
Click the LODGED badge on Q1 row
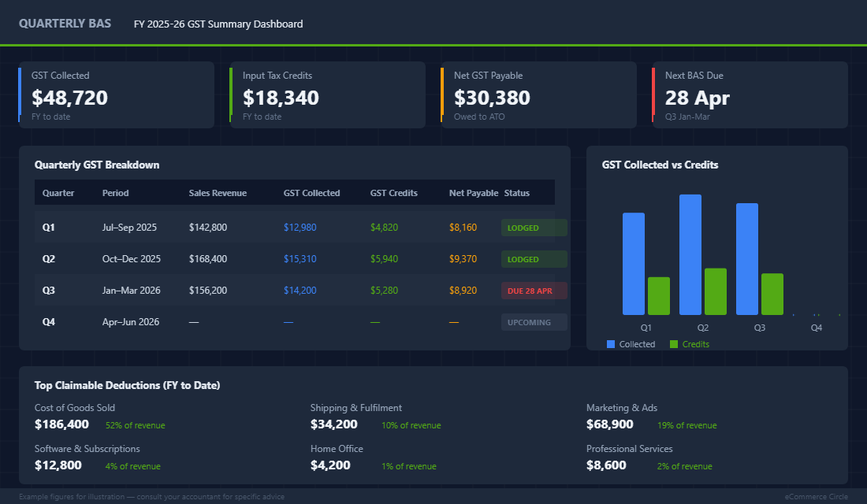[x=534, y=227]
